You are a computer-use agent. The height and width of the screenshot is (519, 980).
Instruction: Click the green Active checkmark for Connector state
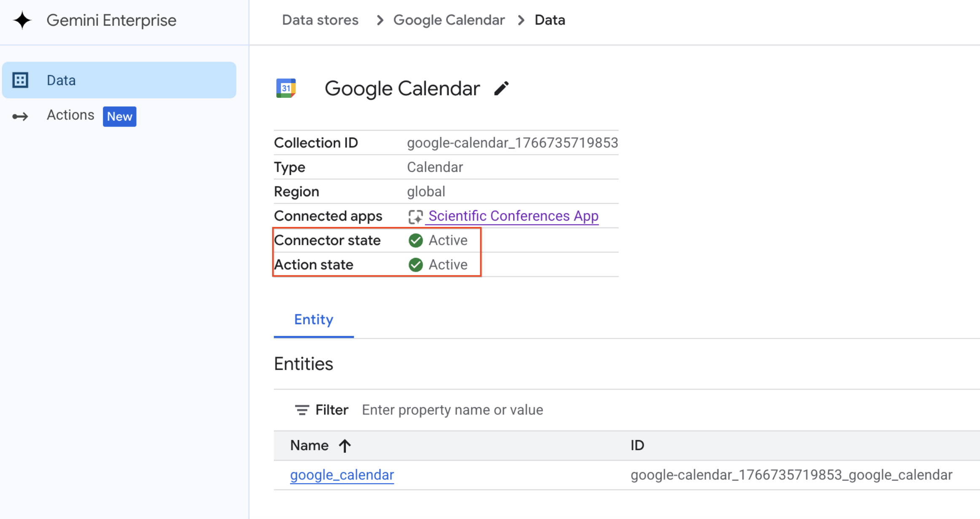415,240
